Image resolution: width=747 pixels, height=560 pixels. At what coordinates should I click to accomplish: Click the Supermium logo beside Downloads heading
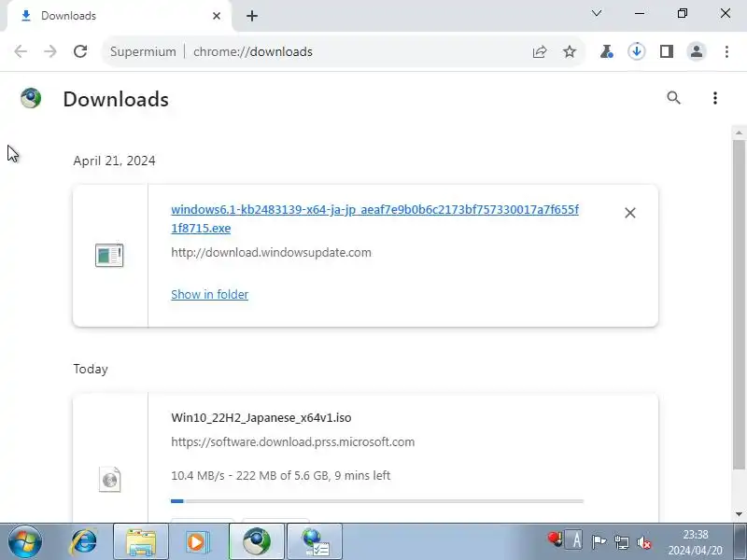pyautogui.click(x=31, y=98)
